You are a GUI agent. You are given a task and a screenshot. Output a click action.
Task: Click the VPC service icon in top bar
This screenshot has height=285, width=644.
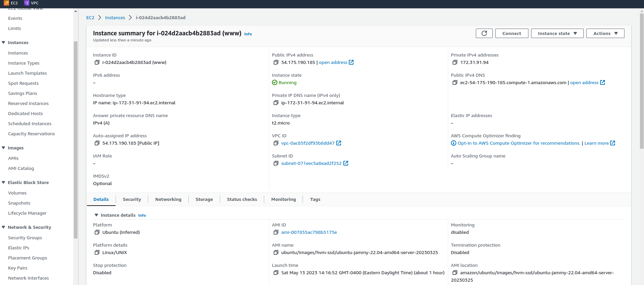tap(27, 3)
